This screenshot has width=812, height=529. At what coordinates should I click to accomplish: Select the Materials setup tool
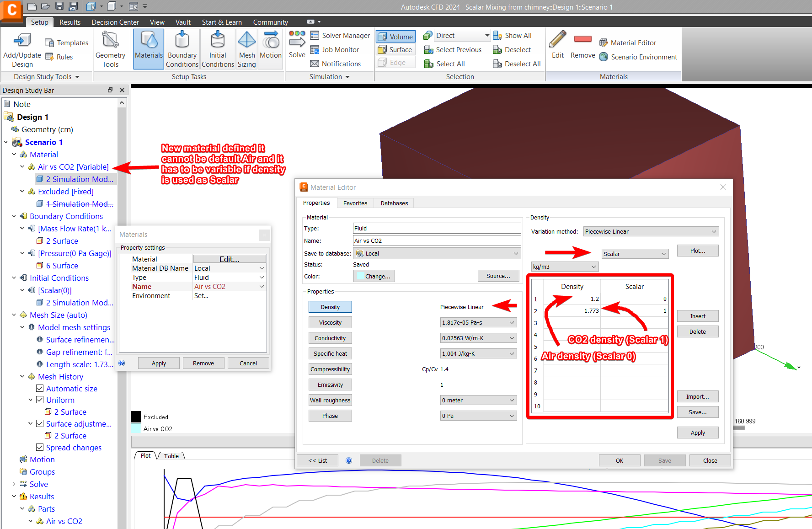pos(148,48)
